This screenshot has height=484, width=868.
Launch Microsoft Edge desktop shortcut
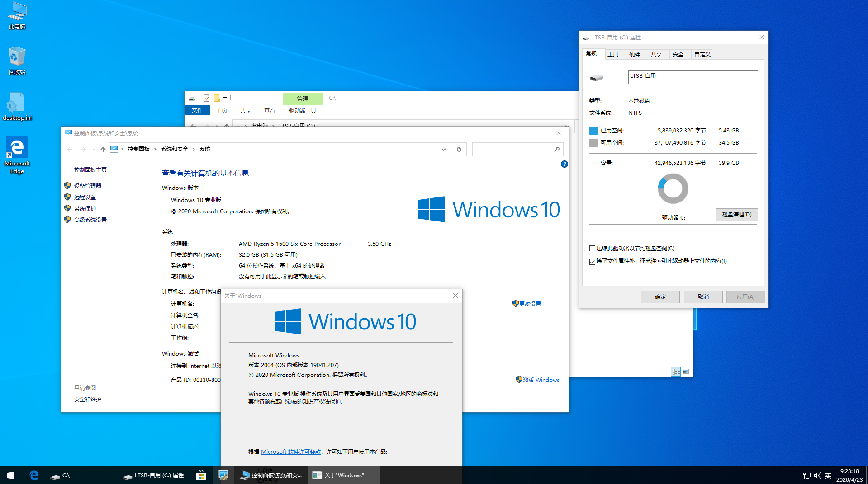[x=17, y=155]
